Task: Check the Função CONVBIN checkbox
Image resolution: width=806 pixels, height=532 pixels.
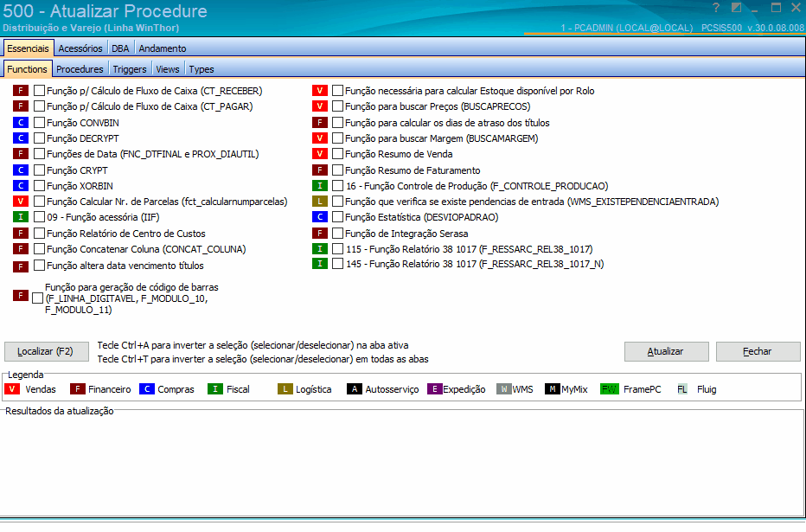Action: 39,122
